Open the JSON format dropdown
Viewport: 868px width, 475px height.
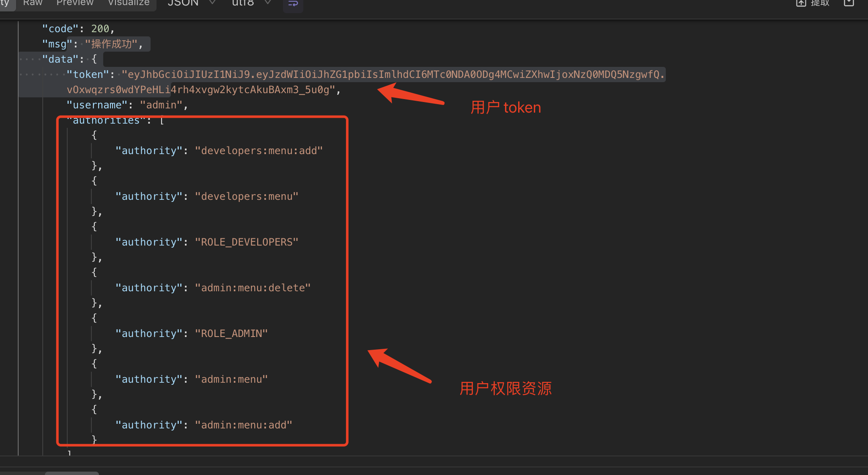183,3
